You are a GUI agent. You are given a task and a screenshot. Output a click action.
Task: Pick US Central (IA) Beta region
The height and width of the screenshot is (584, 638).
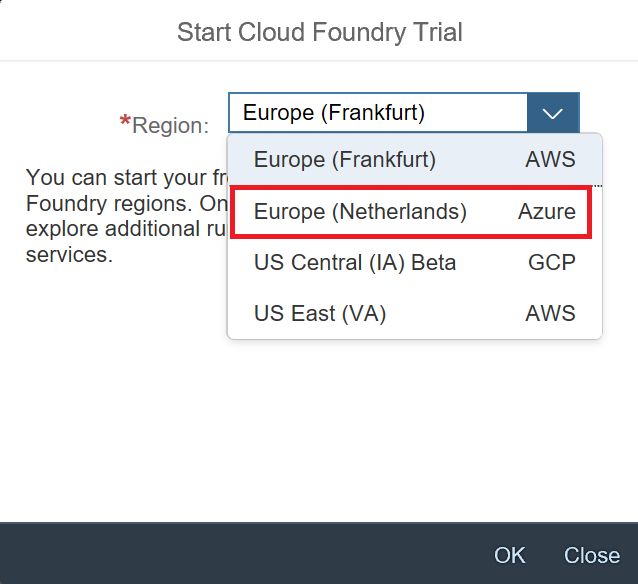(x=355, y=263)
